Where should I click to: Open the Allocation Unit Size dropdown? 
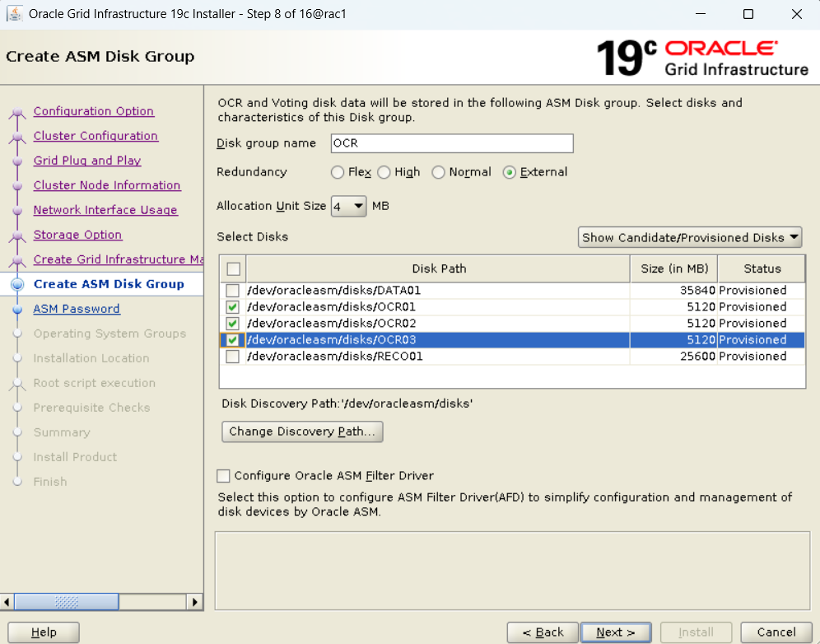tap(349, 206)
